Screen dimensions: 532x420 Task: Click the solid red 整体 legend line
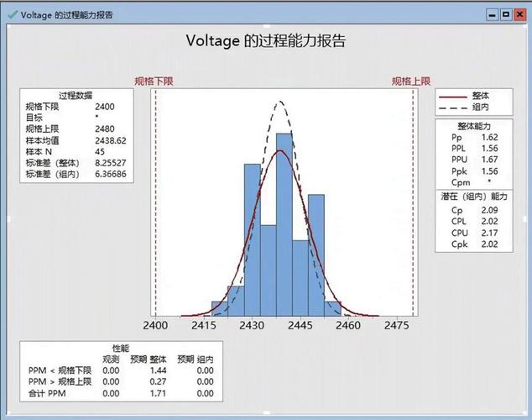tap(453, 97)
